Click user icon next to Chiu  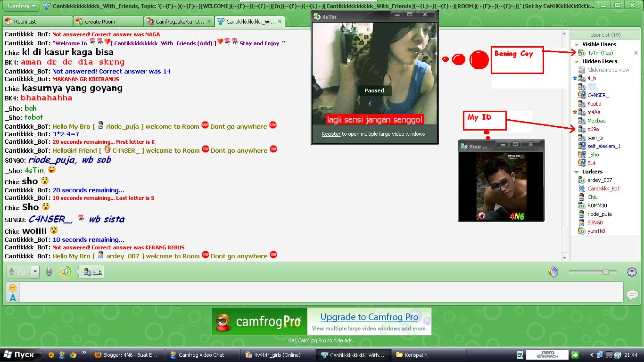582,197
